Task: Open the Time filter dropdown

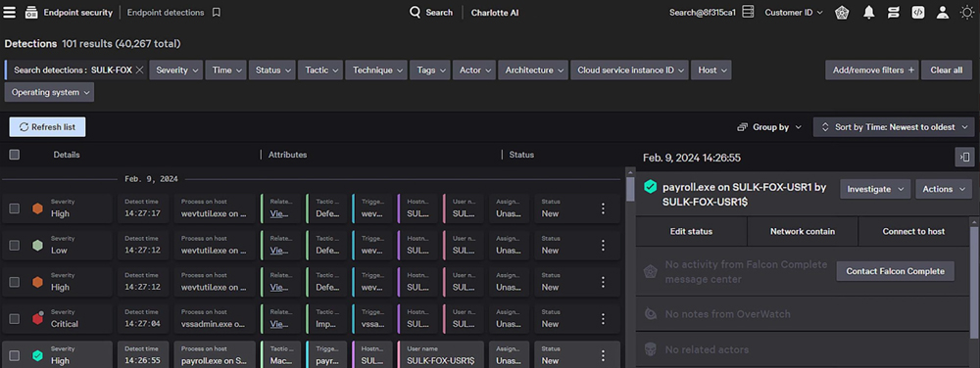Action: (226, 70)
